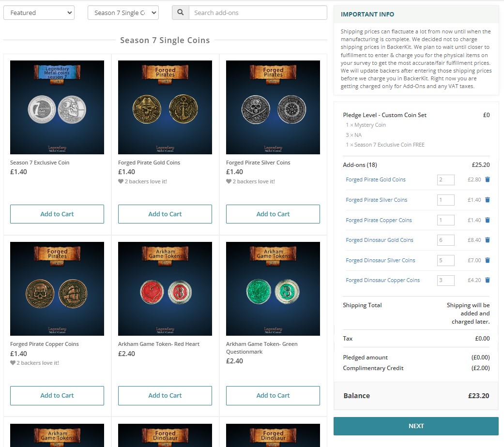Click the Forged Pirate Copper Coins product title
Viewport: 504px width, 447px height.
[45, 344]
